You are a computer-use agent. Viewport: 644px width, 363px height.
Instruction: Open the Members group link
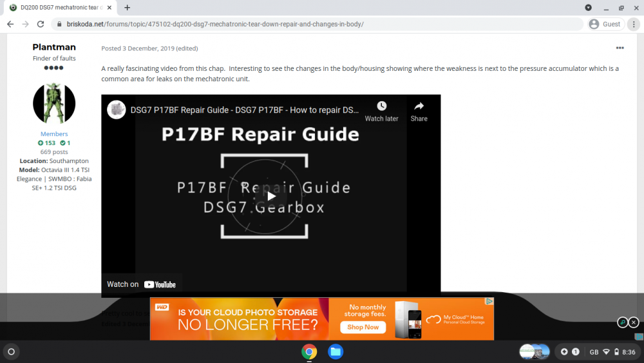click(54, 134)
